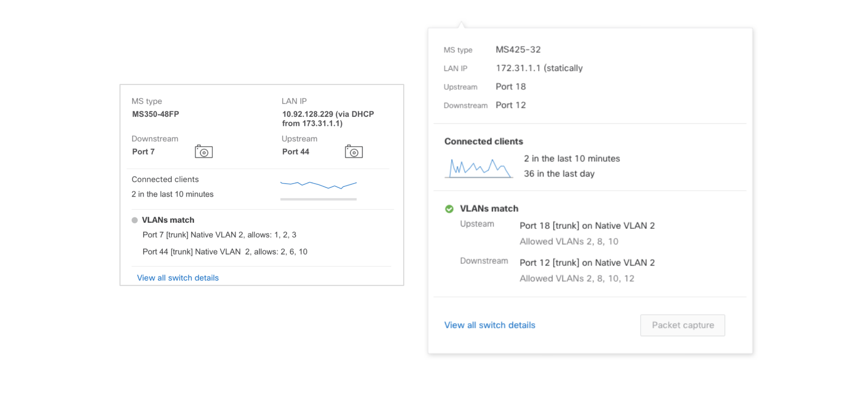
Task: Click the connected clients graph in right popup
Action: 479,169
